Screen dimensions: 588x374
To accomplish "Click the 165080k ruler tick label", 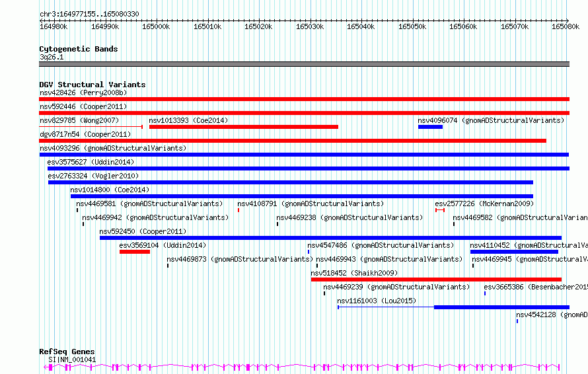I will point(566,26).
